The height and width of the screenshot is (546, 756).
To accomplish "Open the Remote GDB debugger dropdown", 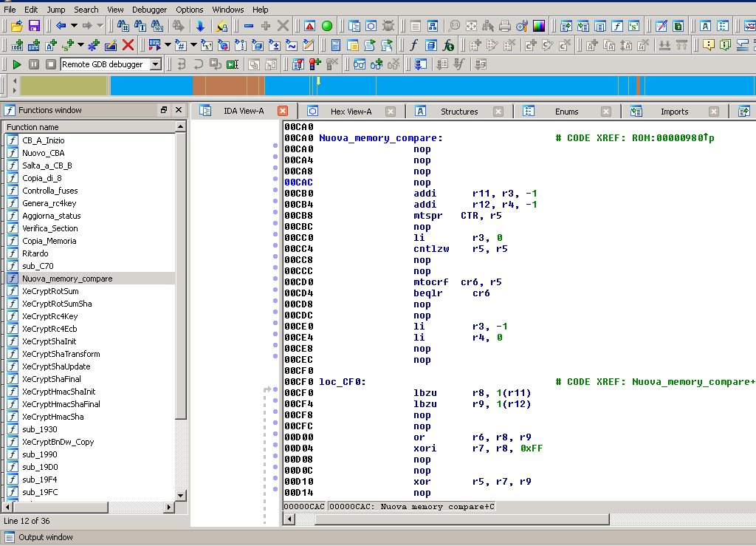I will (155, 64).
